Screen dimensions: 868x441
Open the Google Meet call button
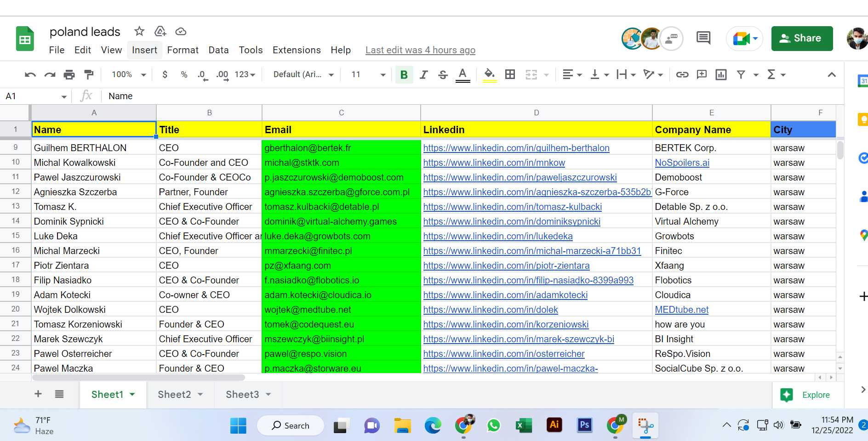click(x=744, y=39)
